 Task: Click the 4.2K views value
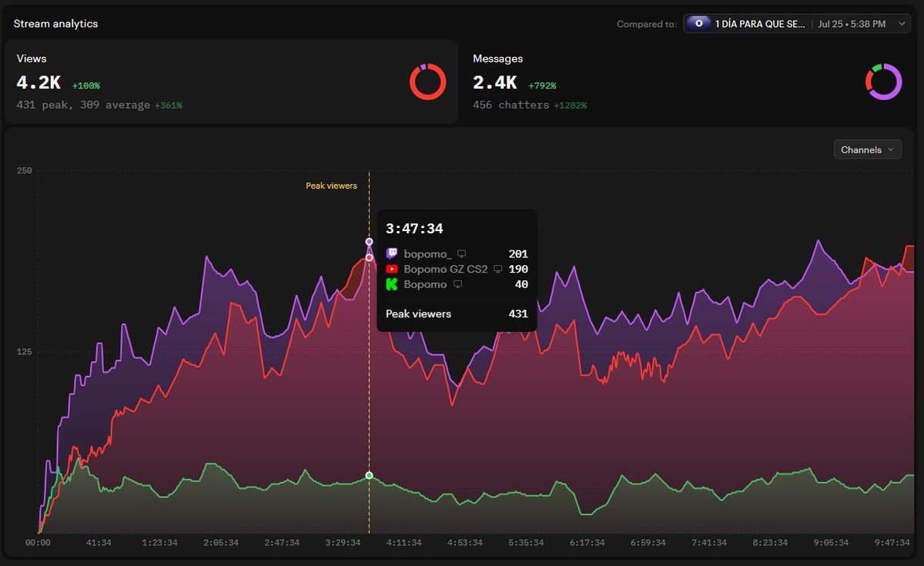coord(38,82)
